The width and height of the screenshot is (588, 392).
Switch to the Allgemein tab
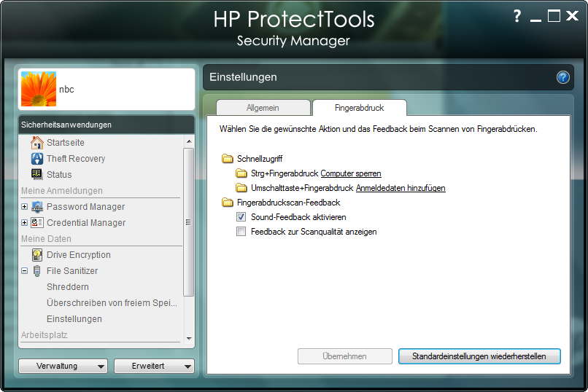pyautogui.click(x=263, y=108)
